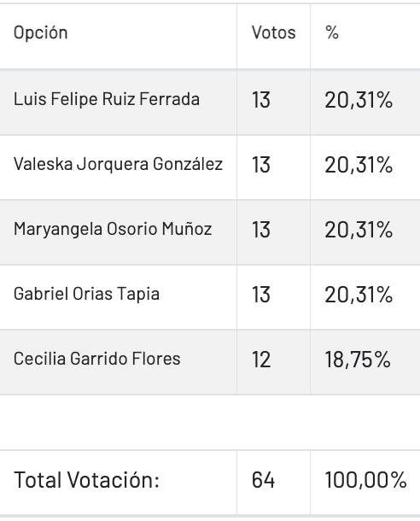Viewport: 420px width, 521px height.
Task: Click the 100,00% total percentage
Action: pos(365,480)
